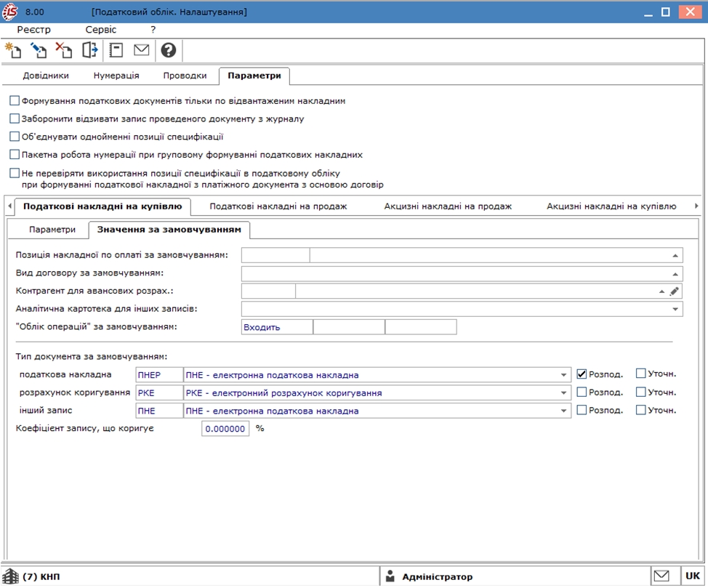This screenshot has height=588, width=708.
Task: Click the third 'Облік операцій' field
Action: pyautogui.click(x=421, y=327)
